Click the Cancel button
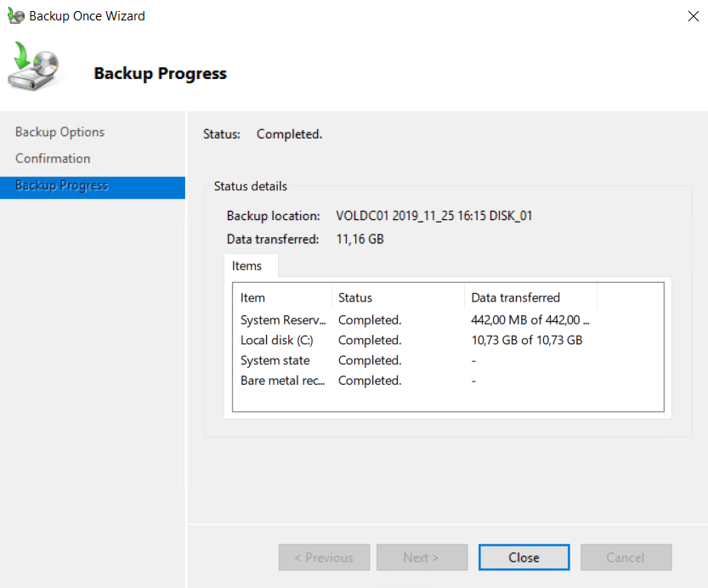The image size is (708, 588). [626, 557]
